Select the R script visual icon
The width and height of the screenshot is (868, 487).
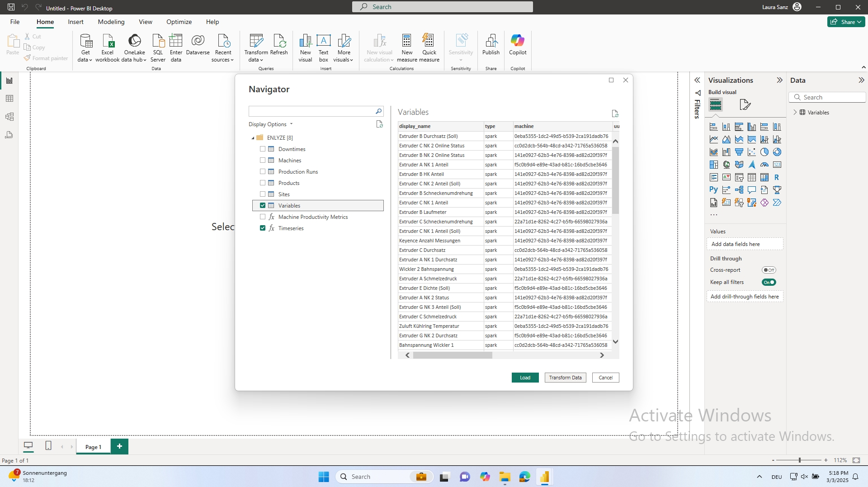coord(777,177)
